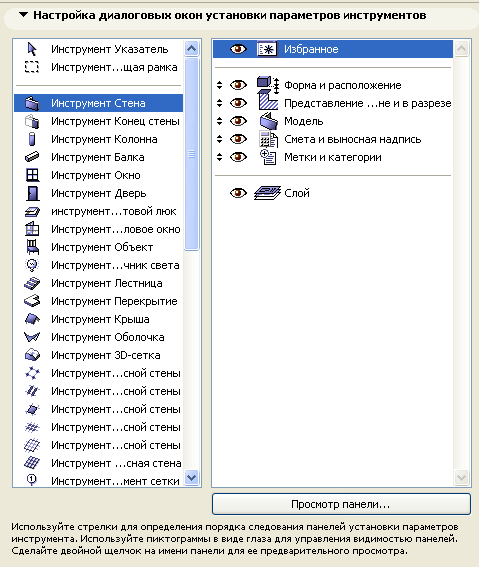Hide the Метки и категории panel eye
The width and height of the screenshot is (479, 567).
238,157
